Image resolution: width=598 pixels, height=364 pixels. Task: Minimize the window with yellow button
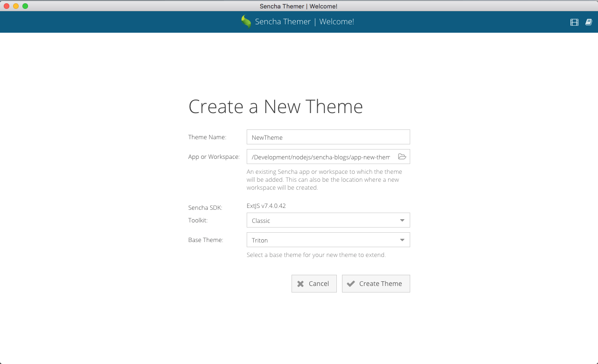point(16,6)
